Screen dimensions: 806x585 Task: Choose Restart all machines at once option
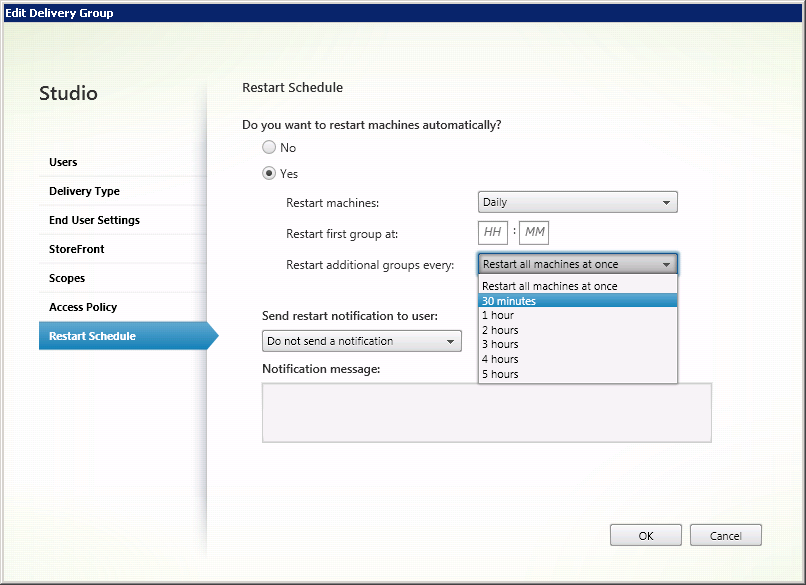577,286
